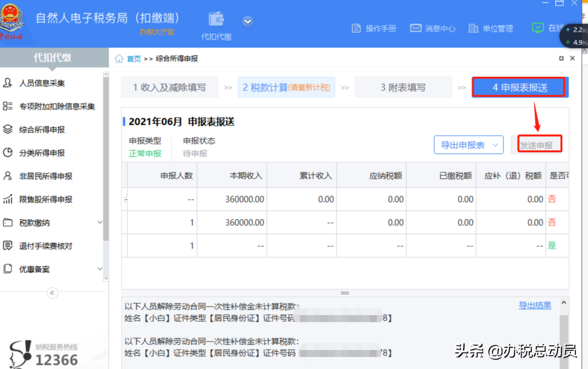
Task: Open the 导出申报表 dropdown
Action: [x=468, y=144]
